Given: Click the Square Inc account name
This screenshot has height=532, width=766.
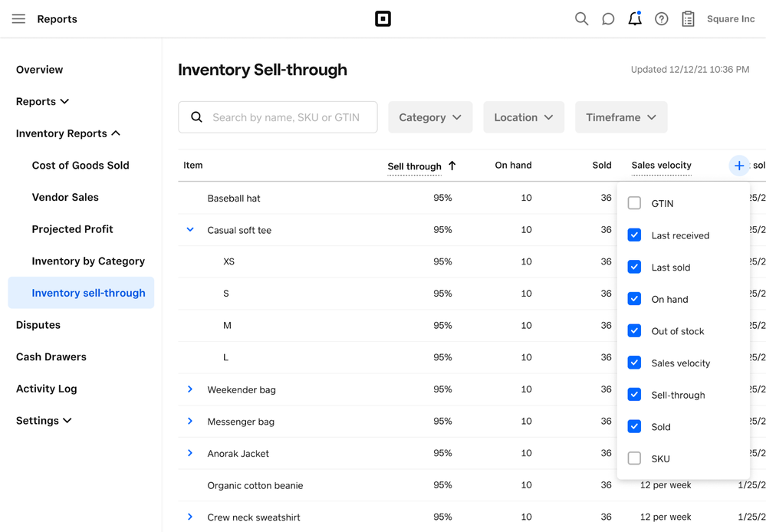Looking at the screenshot, I should click(x=730, y=19).
